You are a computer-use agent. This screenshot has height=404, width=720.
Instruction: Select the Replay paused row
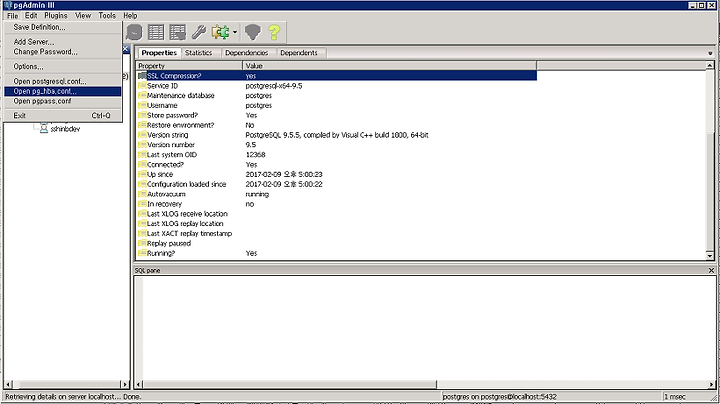coord(337,243)
